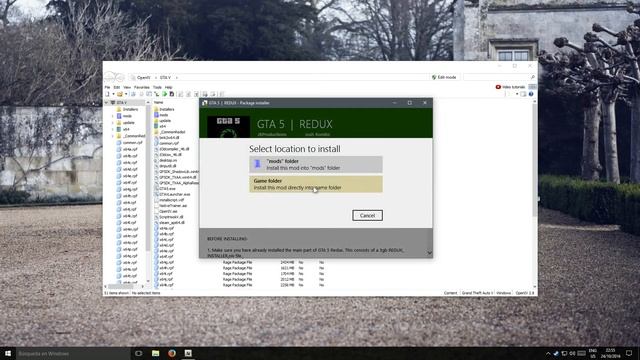
Task: Open the Windows Start menu
Action: [8, 353]
